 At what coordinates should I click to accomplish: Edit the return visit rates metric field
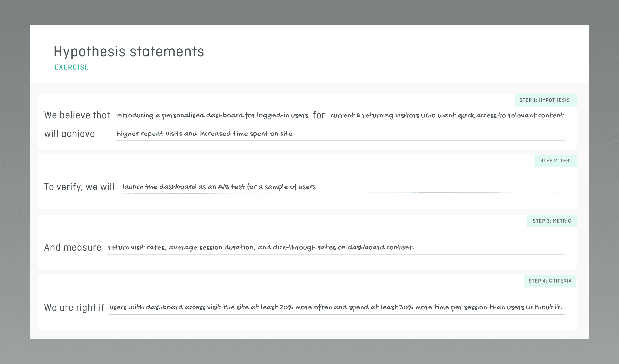pos(336,248)
